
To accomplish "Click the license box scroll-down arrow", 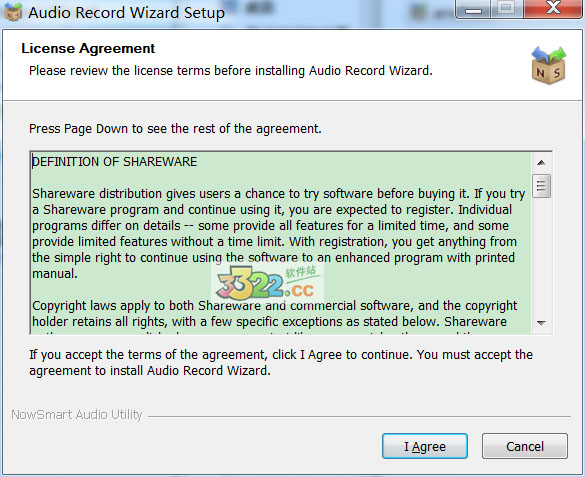I will coord(541,323).
